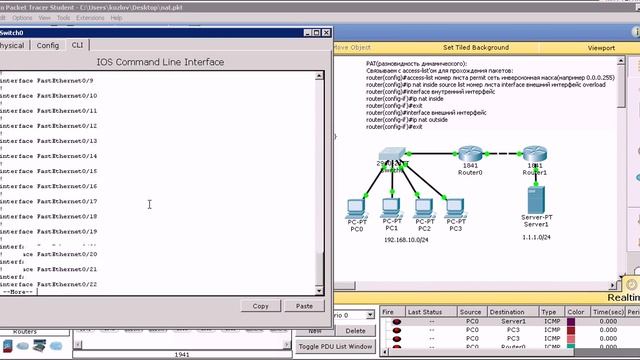This screenshot has height=360, width=640.
Task: Maximize the Switch0 window
Action: pyautogui.click(x=316, y=33)
